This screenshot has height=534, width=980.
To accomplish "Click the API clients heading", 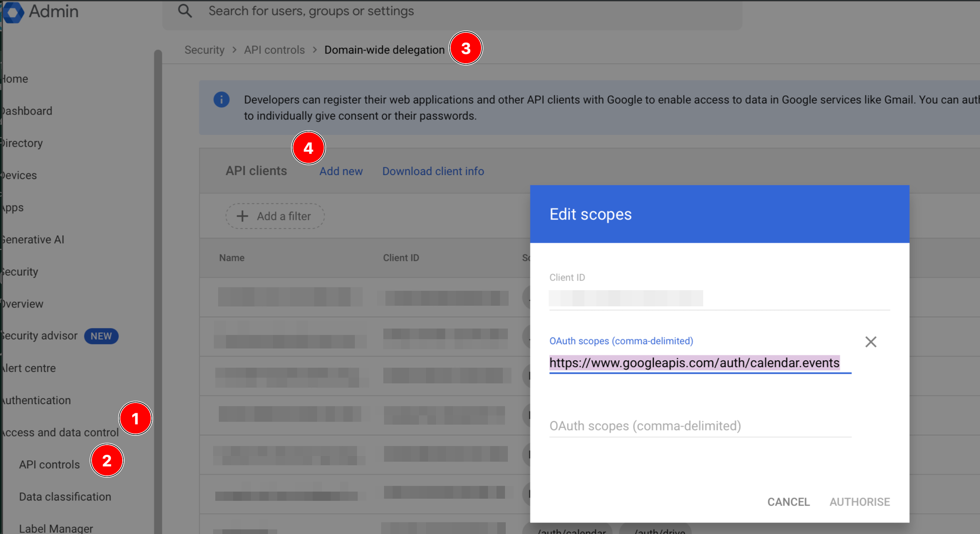I will (x=256, y=170).
